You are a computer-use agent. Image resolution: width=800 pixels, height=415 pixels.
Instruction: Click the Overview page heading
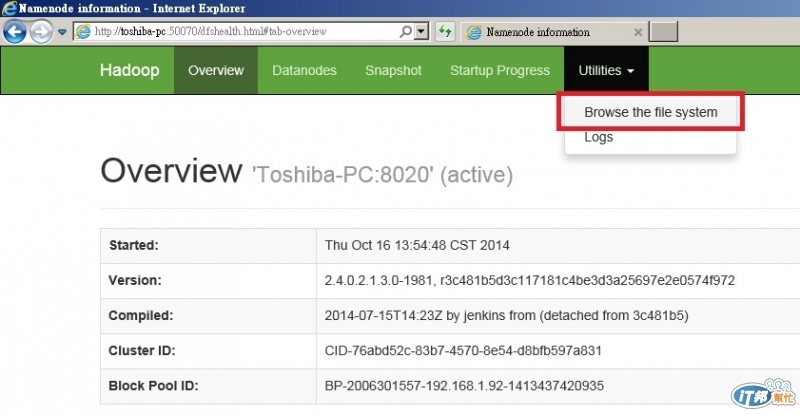coord(171,170)
